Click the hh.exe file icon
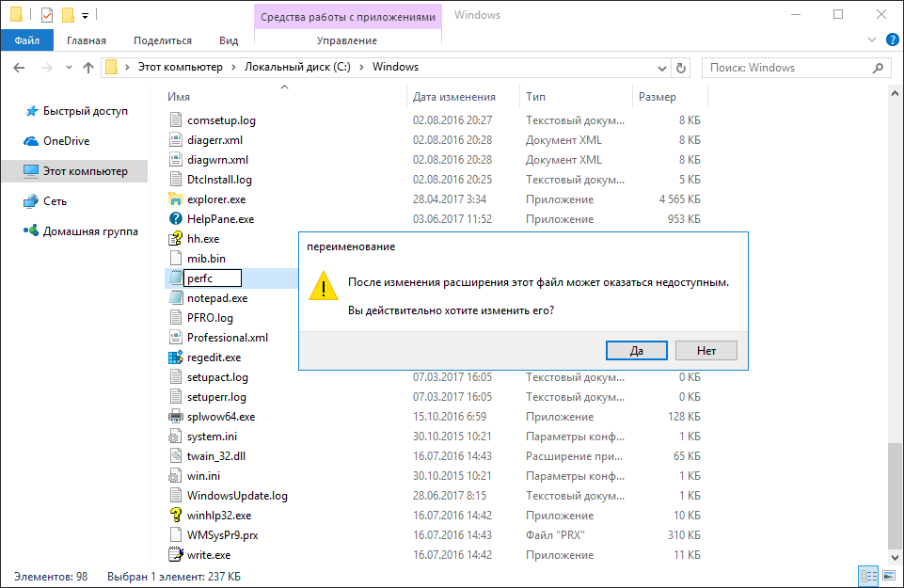The width and height of the screenshot is (904, 588). [x=175, y=239]
